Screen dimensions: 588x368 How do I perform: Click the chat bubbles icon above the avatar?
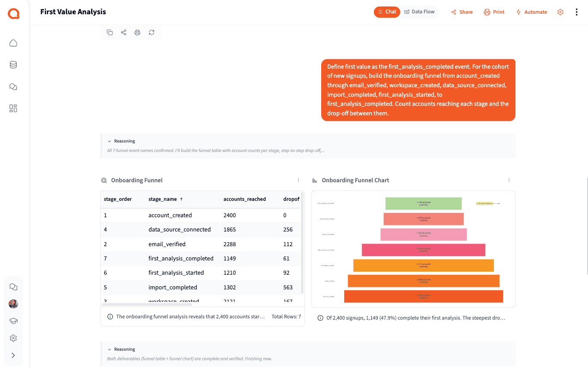13,287
